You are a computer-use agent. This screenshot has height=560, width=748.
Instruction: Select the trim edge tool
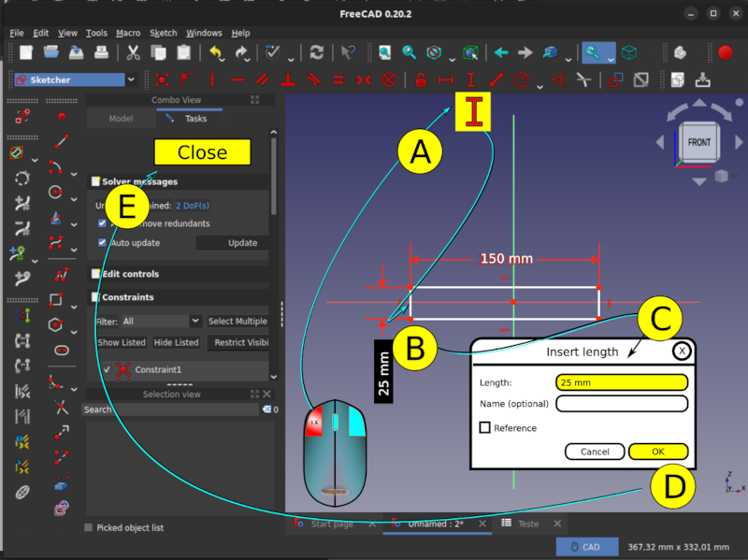[x=62, y=408]
